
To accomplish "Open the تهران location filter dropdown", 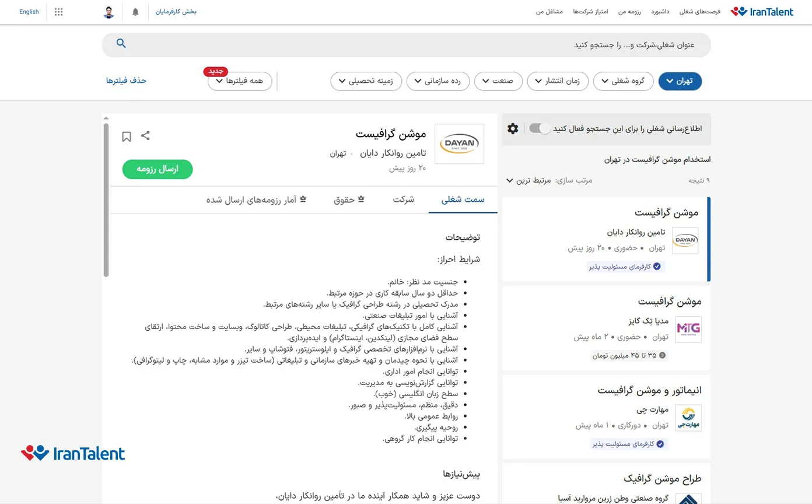I will [680, 81].
